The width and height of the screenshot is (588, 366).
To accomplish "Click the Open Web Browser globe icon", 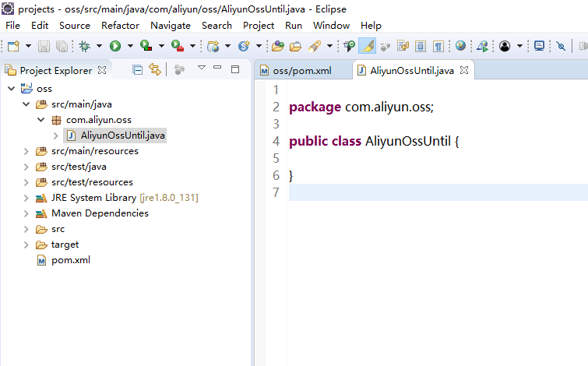I will (460, 46).
